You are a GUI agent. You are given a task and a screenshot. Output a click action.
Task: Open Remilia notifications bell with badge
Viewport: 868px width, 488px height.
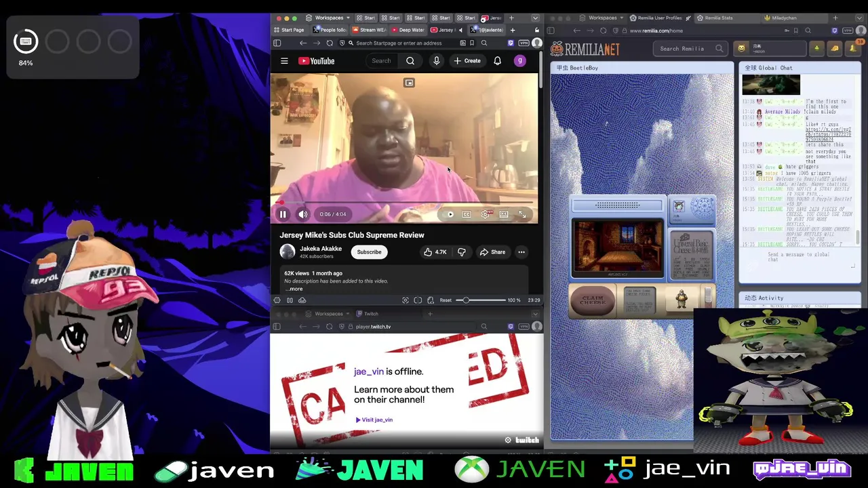tap(853, 47)
